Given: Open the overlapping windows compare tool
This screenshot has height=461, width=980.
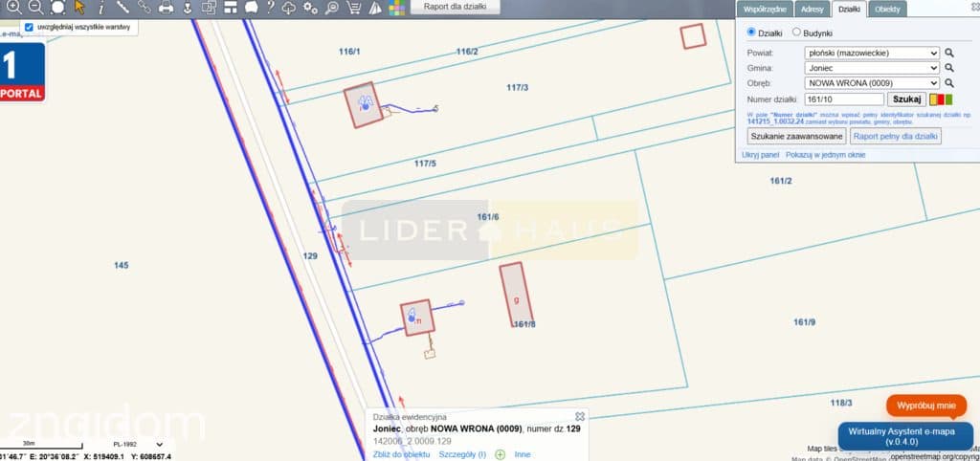Looking at the screenshot, I should [209, 8].
